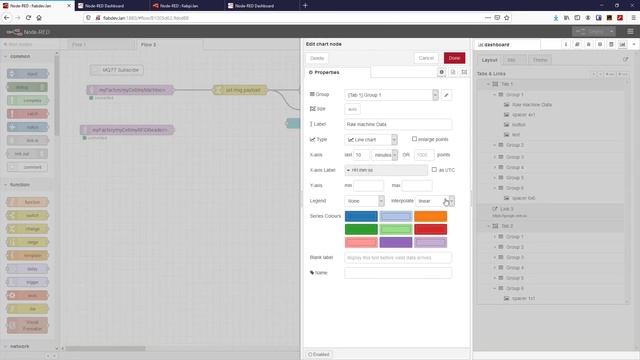Click the Y-axis max field

click(x=417, y=185)
